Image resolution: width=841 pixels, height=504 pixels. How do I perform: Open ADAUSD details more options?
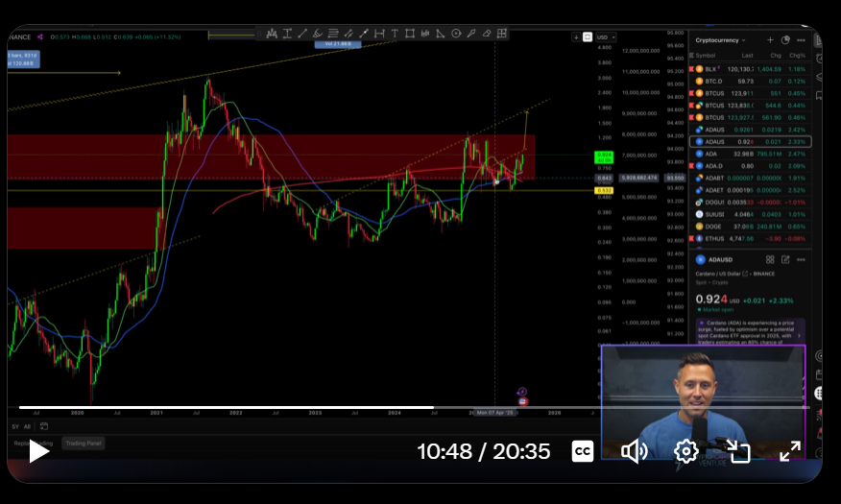click(801, 259)
